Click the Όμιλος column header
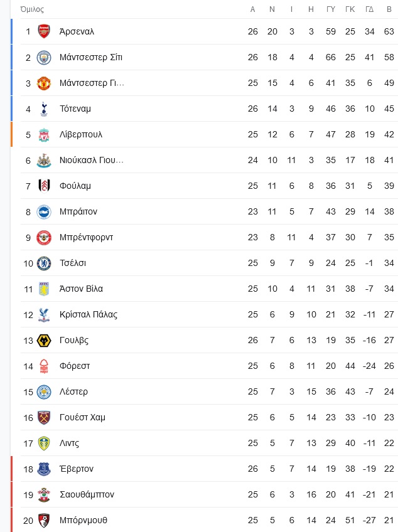This screenshot has width=398, height=532. [32, 9]
